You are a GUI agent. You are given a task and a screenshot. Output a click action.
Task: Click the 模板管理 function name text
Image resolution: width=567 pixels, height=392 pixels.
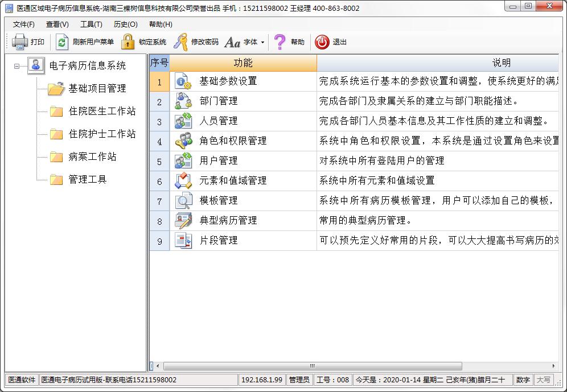pyautogui.click(x=219, y=200)
